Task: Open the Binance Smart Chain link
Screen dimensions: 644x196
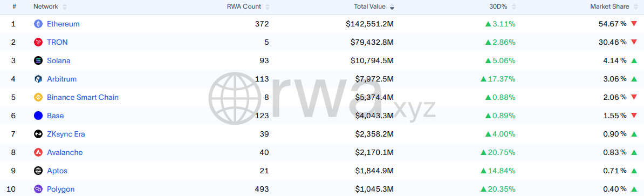Action: (x=83, y=97)
